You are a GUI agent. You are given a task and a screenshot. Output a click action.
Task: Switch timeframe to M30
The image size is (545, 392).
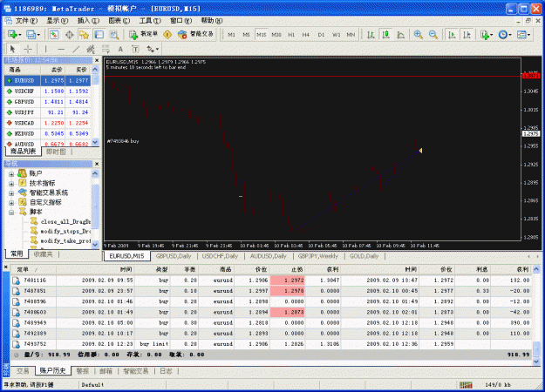(276, 34)
